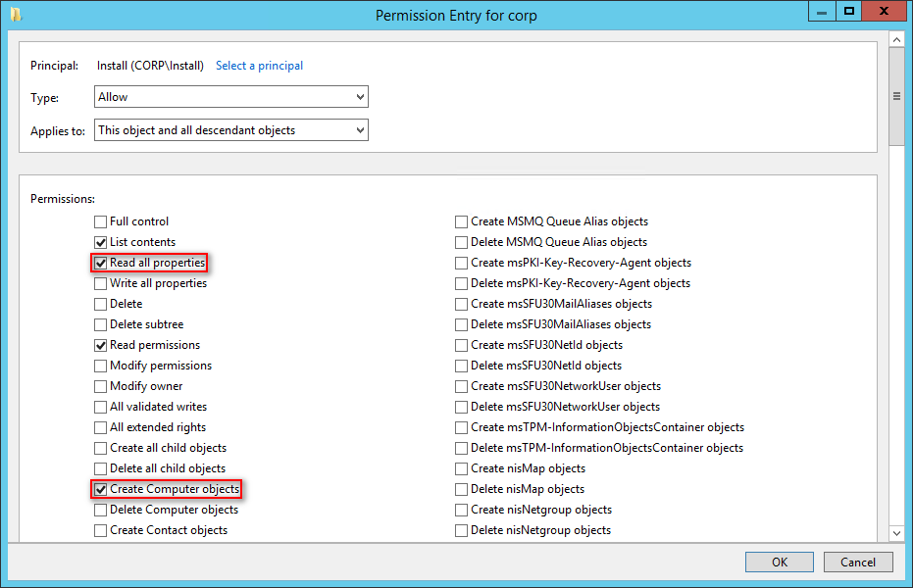Screen dimensions: 913x588
Task: Close the Permission Entry dialog
Action: point(884,12)
